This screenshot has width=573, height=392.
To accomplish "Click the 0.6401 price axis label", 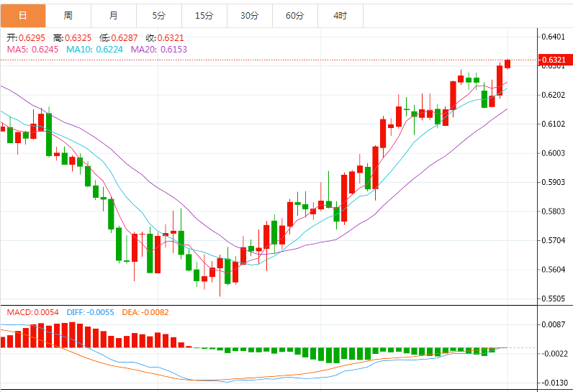I will (x=553, y=37).
